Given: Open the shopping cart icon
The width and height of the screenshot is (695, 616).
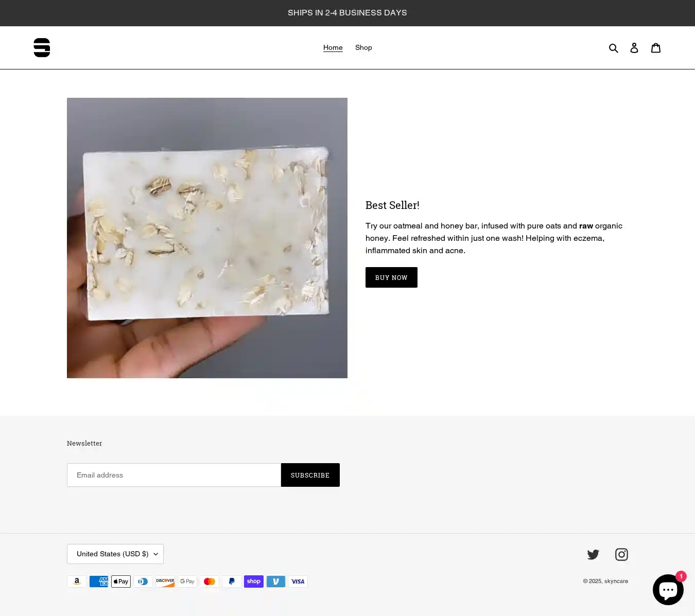Looking at the screenshot, I should pos(656,48).
